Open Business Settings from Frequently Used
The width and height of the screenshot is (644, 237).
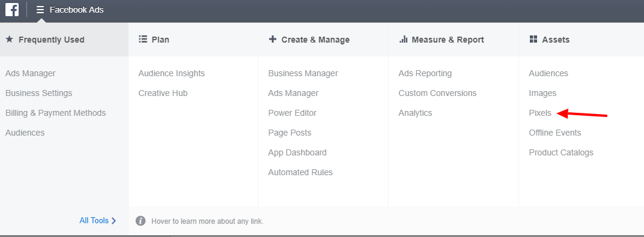38,93
